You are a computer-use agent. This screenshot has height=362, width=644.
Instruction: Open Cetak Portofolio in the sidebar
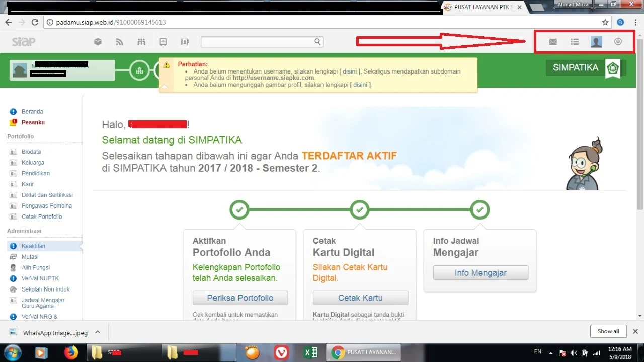(42, 216)
